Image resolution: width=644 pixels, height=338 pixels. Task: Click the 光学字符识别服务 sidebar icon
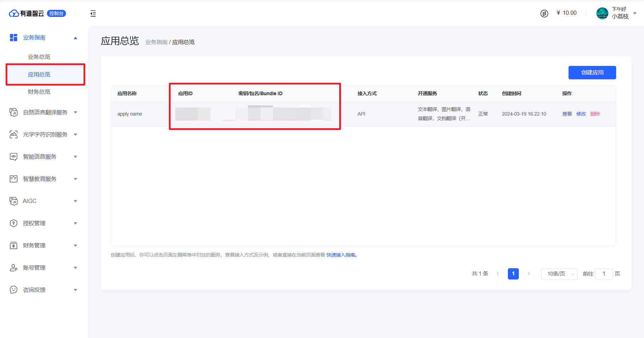(x=13, y=135)
